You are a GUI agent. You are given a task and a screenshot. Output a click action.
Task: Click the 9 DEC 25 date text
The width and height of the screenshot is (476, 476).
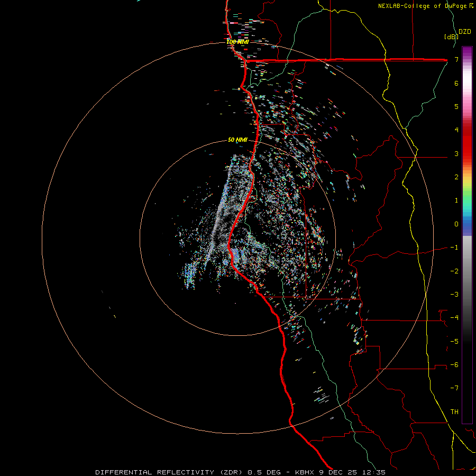pos(338,472)
